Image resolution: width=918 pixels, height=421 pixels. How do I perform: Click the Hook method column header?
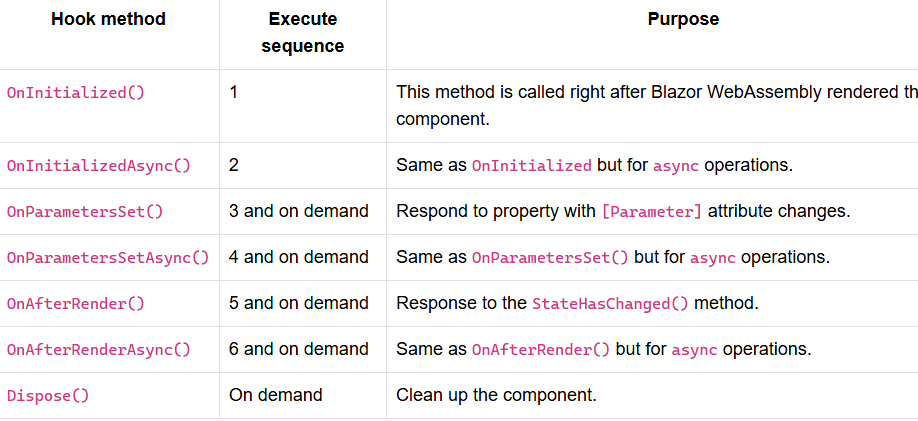[x=108, y=19]
